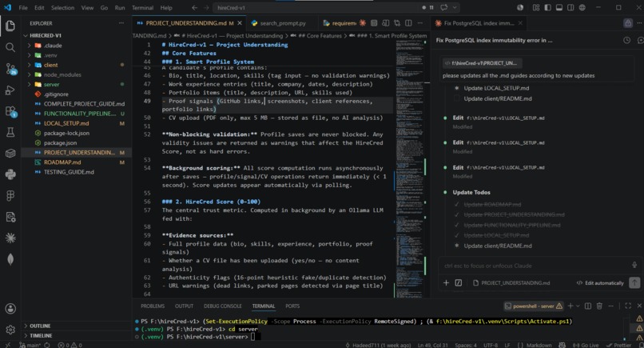Open the Search view
Screen dimensions: 644x348
coord(10,47)
